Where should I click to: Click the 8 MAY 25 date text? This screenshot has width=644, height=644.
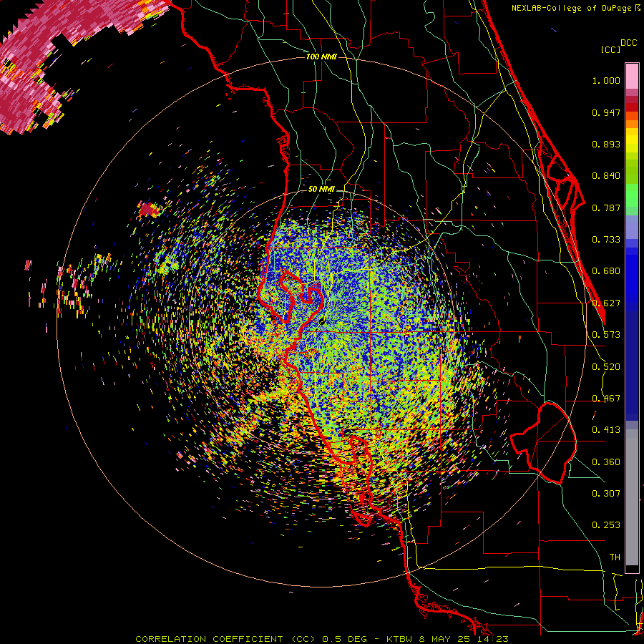tap(446, 639)
